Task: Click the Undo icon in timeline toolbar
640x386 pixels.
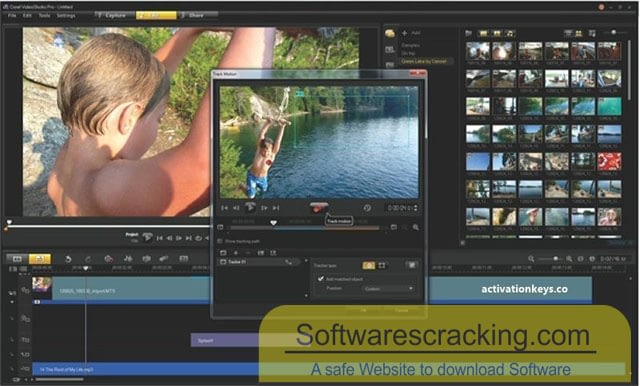Action: (68, 259)
